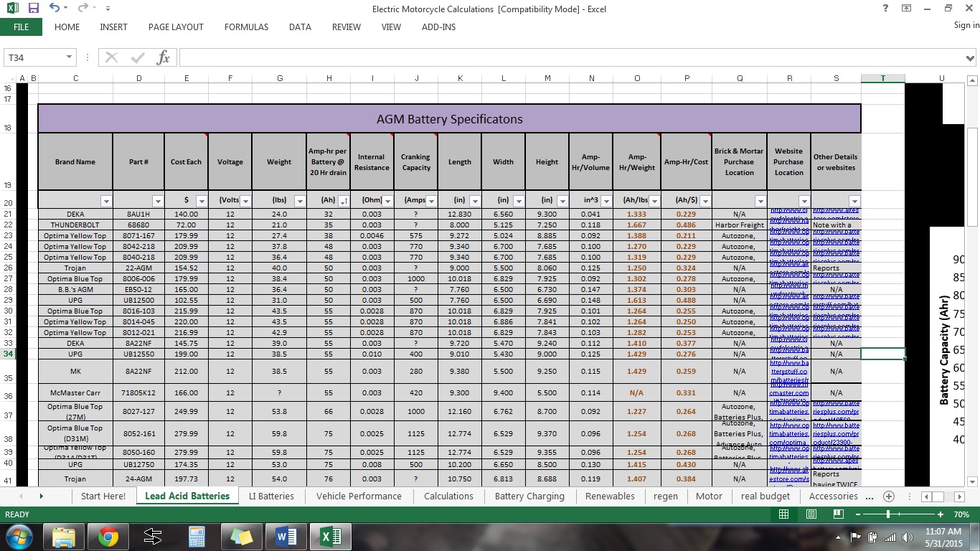Open the Voltage filter dropdown
980x551 pixels.
pyautogui.click(x=245, y=202)
